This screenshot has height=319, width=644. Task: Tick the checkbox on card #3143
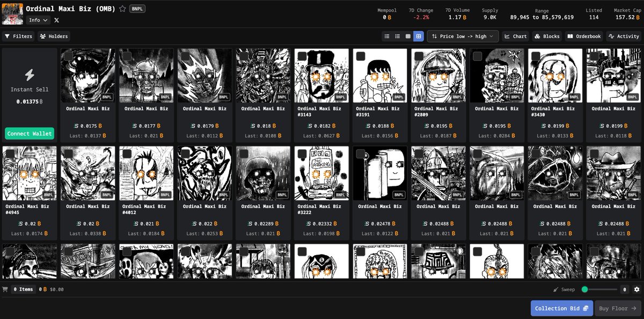302,56
